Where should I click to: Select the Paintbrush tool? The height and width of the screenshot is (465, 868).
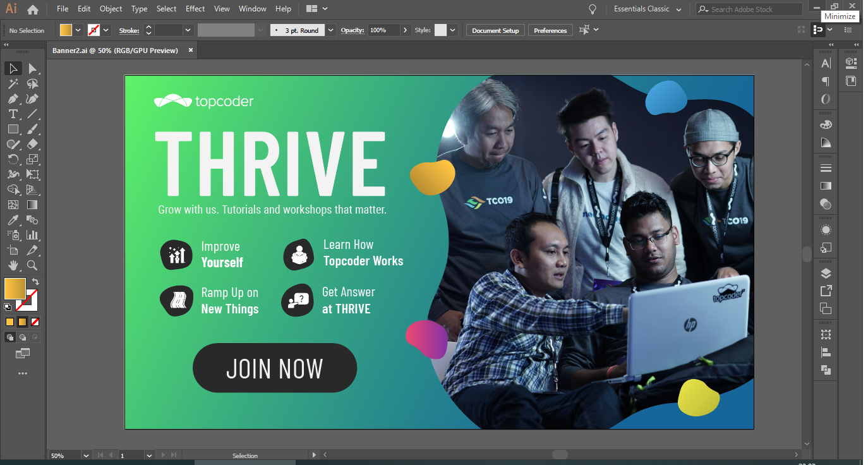pos(32,129)
